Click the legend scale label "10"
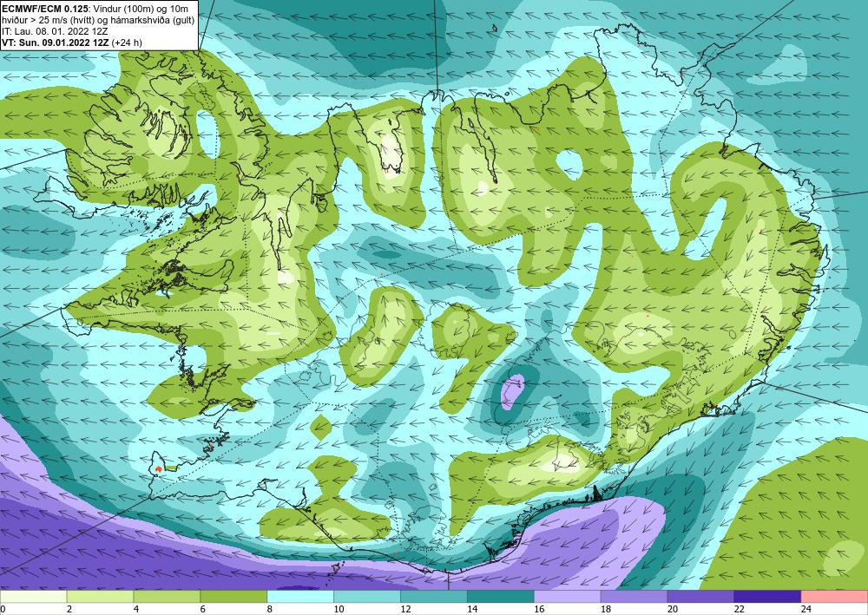The image size is (868, 615). (x=339, y=609)
